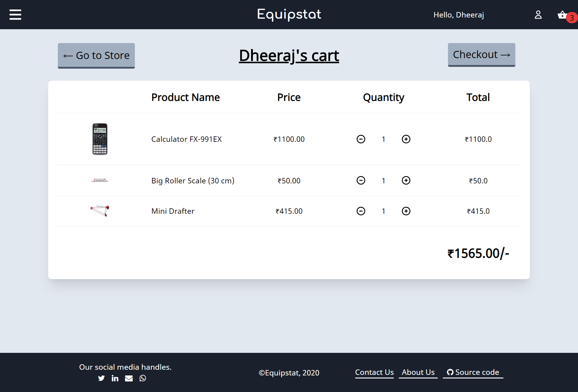Open the user profile icon

pyautogui.click(x=538, y=15)
